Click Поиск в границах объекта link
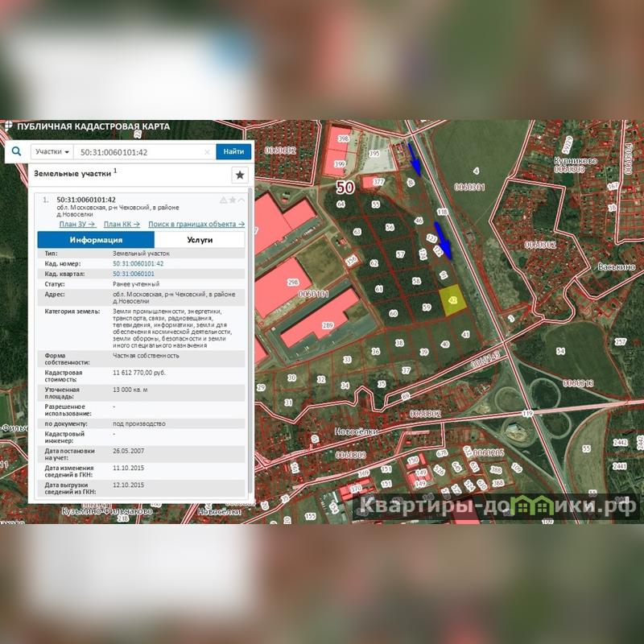644x644 pixels. [x=196, y=225]
